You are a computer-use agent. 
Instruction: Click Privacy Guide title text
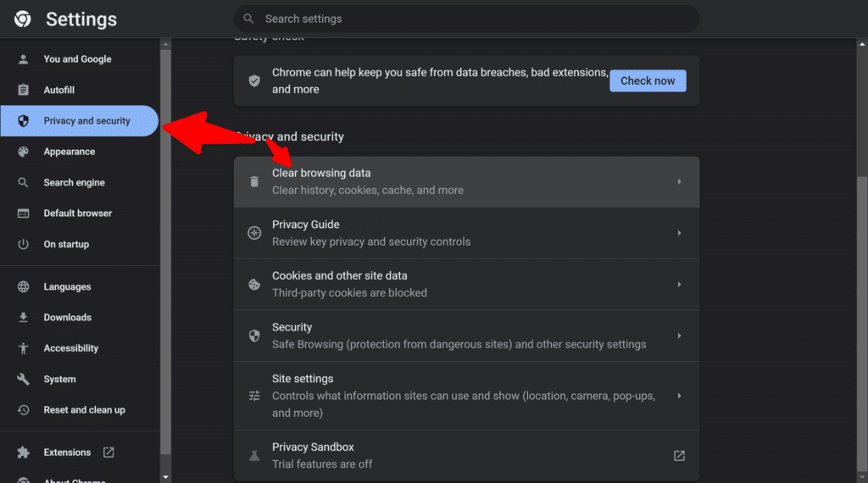[305, 225]
